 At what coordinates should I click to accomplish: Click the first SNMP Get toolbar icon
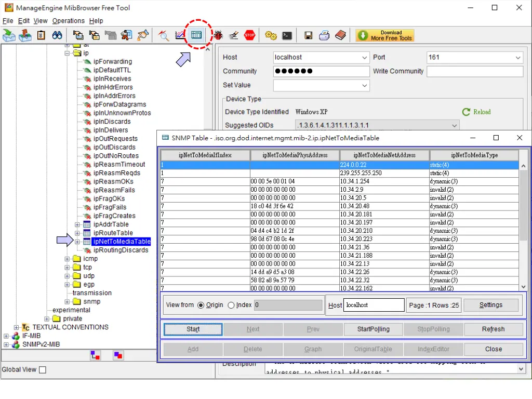tap(78, 35)
